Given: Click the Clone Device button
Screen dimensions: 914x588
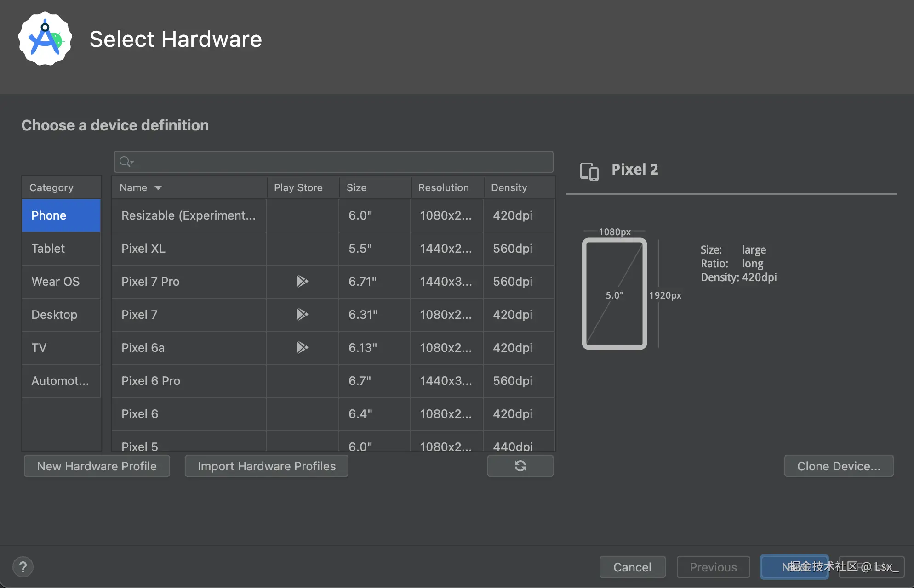Looking at the screenshot, I should 838,466.
